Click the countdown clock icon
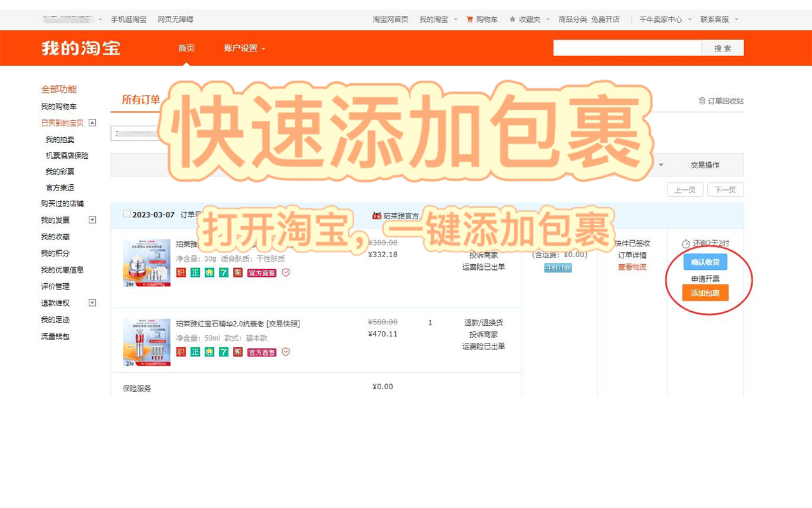Image resolution: width=812 pixels, height=508 pixels. pyautogui.click(x=686, y=244)
